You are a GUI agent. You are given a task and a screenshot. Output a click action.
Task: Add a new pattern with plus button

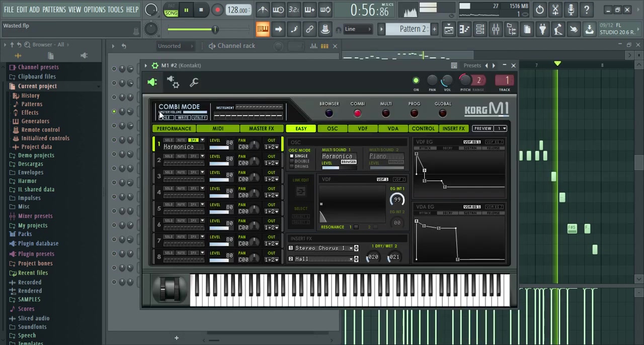click(x=434, y=29)
